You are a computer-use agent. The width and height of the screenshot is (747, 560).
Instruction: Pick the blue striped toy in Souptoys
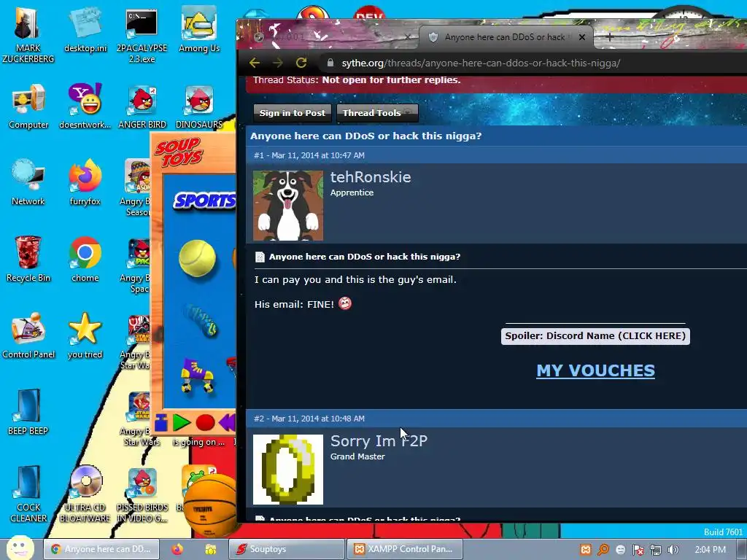(x=201, y=320)
